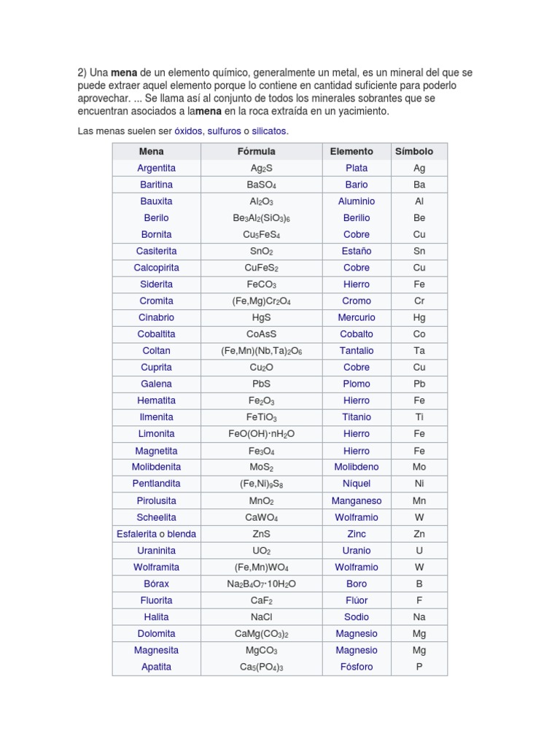
Task: Follow the sulfuros hyperlink
Action: click(x=224, y=131)
